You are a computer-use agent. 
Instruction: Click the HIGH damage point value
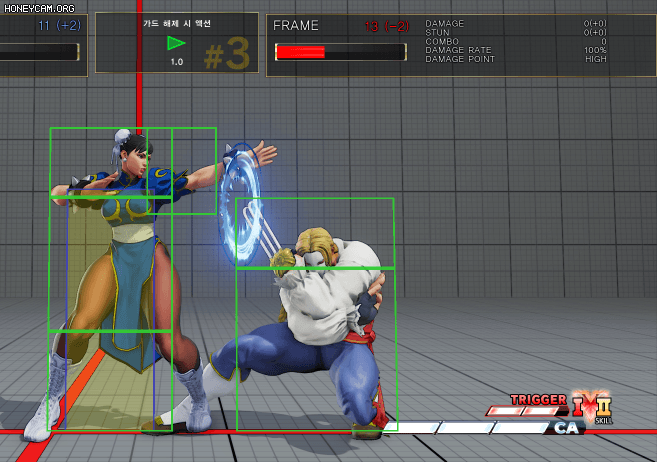596,59
